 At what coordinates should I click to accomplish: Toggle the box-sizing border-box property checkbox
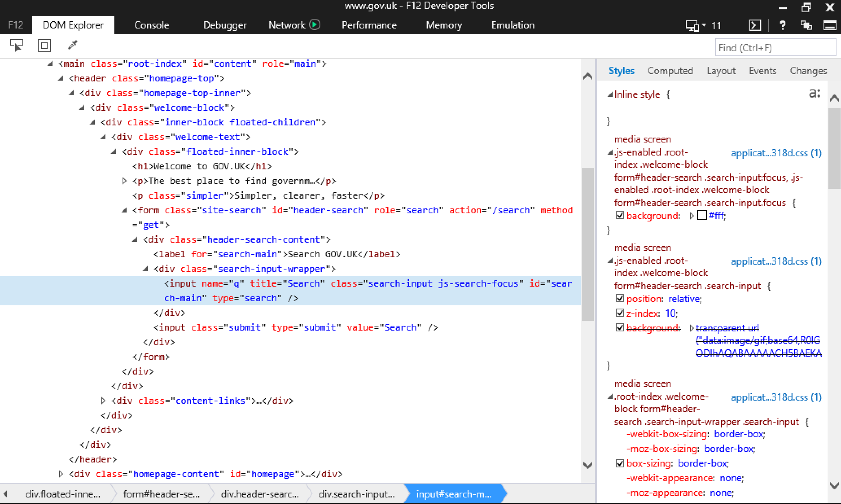click(x=620, y=463)
